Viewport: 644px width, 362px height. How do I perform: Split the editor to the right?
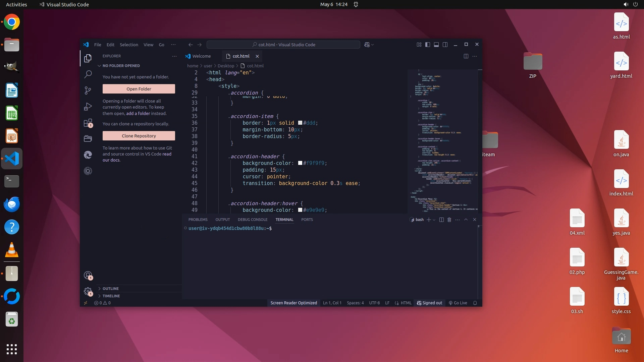pos(466,56)
